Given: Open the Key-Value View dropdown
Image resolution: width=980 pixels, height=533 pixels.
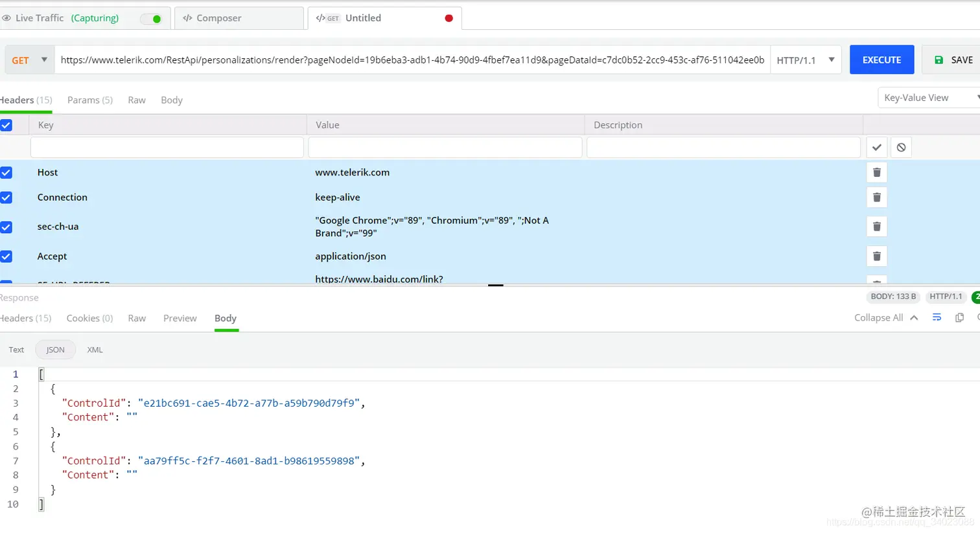Looking at the screenshot, I should (929, 98).
